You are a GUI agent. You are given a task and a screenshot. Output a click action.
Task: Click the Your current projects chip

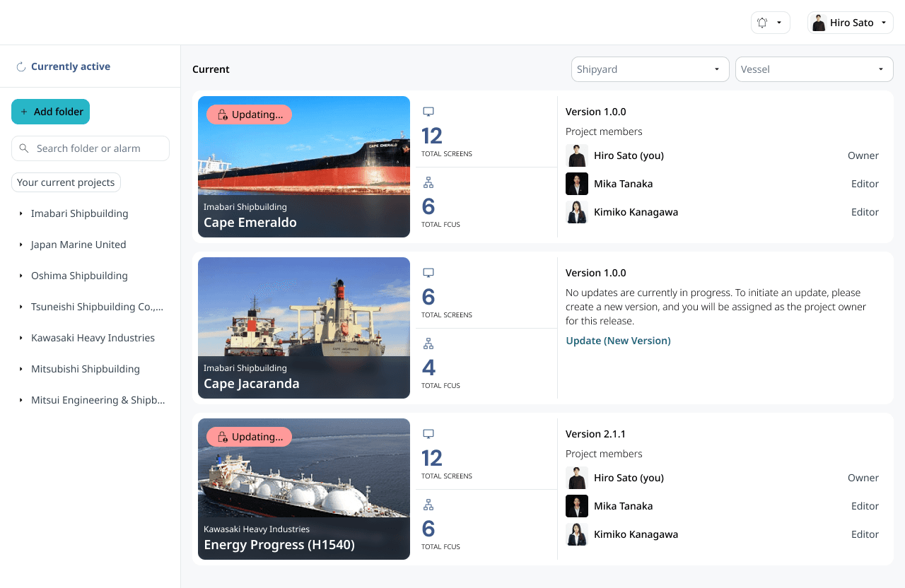(x=66, y=182)
